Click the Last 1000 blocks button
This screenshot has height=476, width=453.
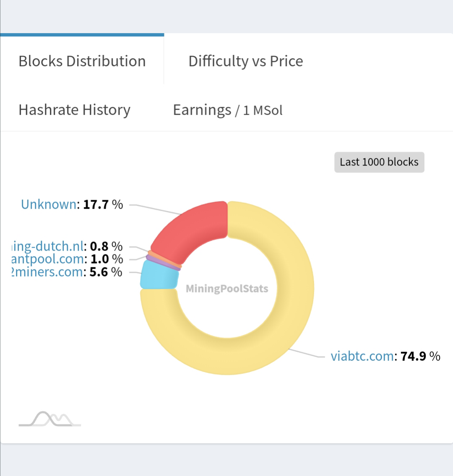pos(379,162)
